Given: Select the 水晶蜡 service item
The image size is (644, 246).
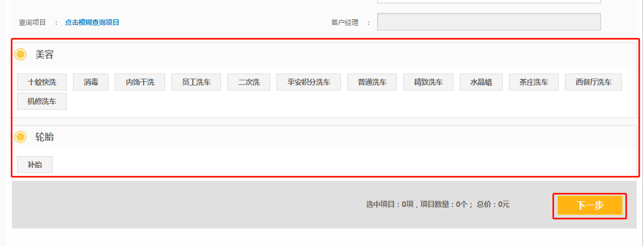Looking at the screenshot, I should 481,82.
